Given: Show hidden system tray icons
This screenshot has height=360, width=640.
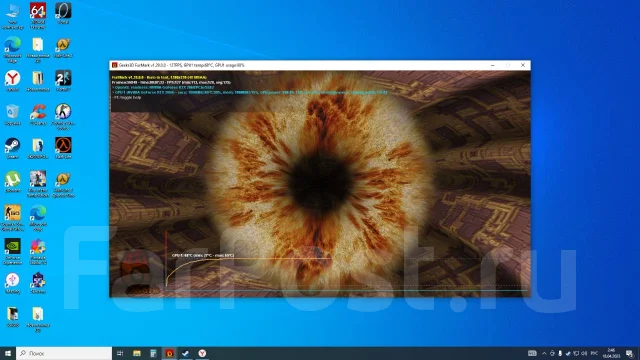Looking at the screenshot, I should [x=544, y=353].
